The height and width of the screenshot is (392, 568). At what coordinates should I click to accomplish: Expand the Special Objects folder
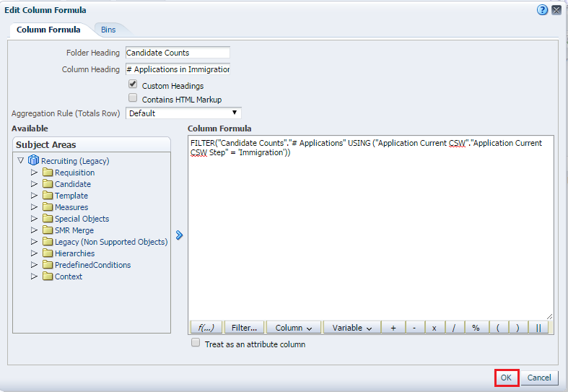[x=34, y=219]
